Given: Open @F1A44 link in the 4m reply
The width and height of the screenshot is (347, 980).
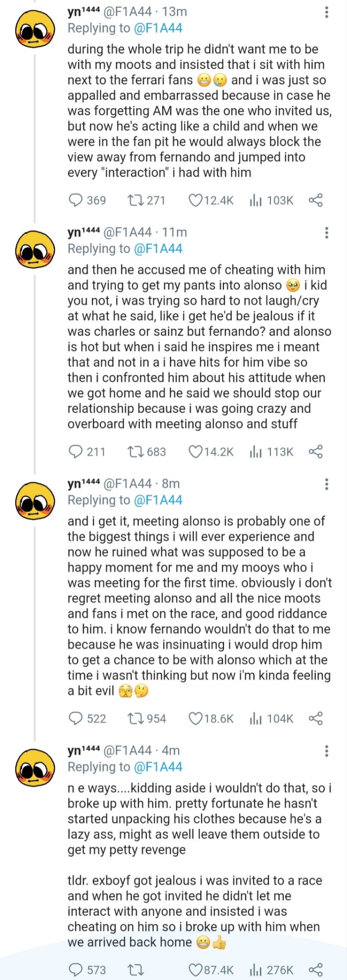Looking at the screenshot, I should click(158, 767).
